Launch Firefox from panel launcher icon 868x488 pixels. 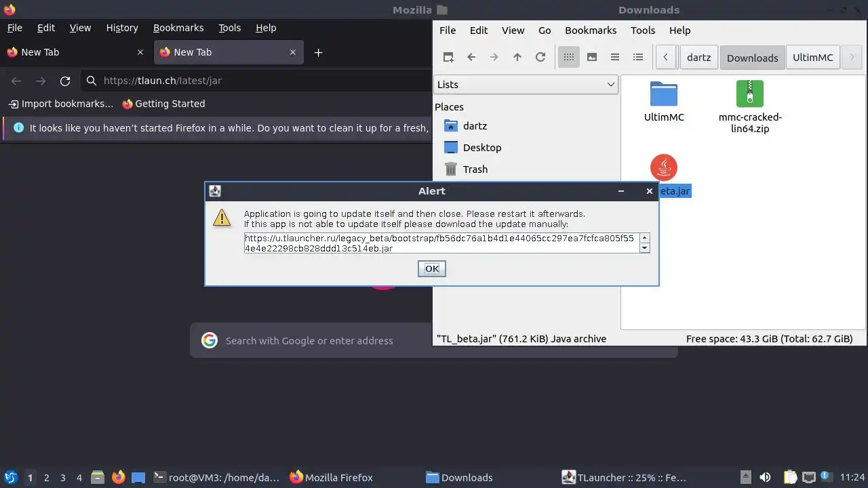point(119,477)
